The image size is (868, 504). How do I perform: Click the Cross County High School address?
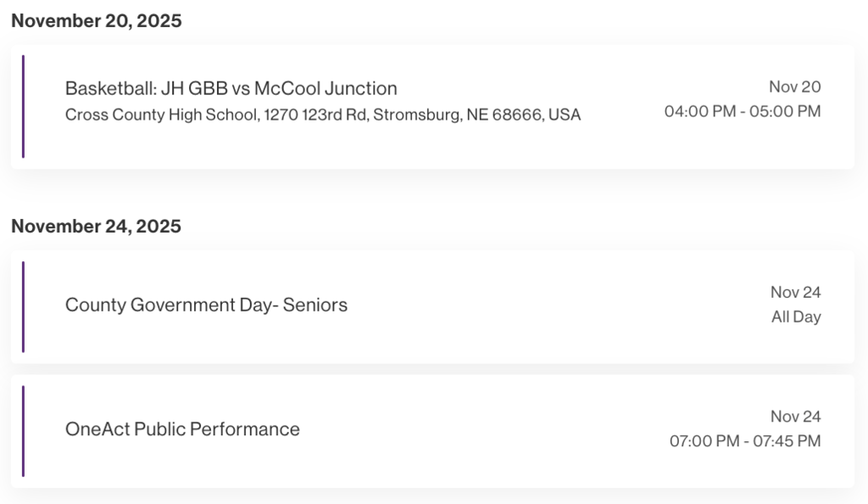(322, 115)
